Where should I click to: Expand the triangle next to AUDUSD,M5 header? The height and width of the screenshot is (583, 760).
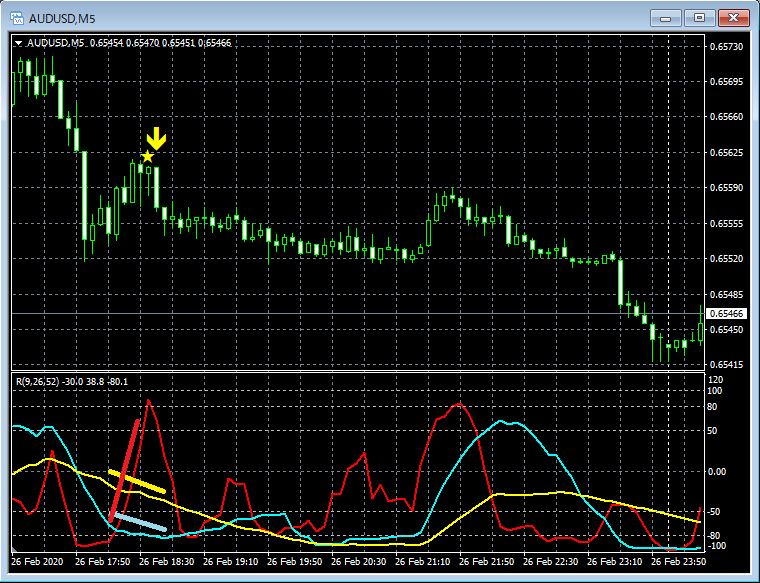(18, 43)
